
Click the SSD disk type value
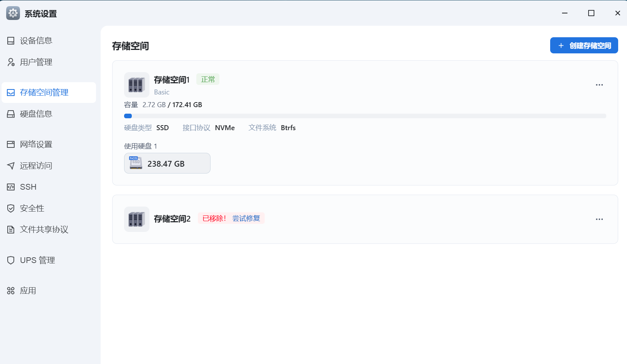click(x=163, y=128)
